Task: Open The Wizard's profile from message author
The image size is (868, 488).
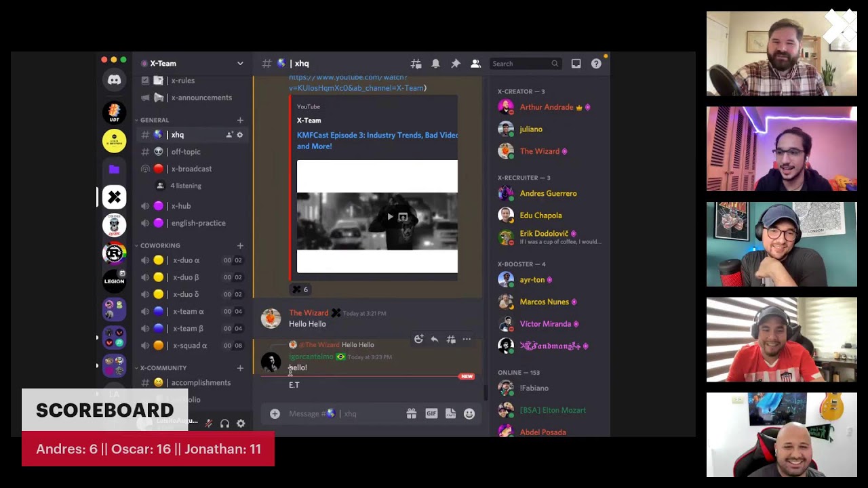Action: point(309,313)
